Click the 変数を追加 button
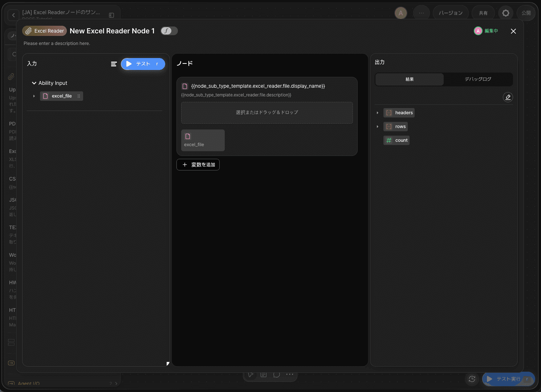Screen dimensions: 541x392 tap(198, 165)
